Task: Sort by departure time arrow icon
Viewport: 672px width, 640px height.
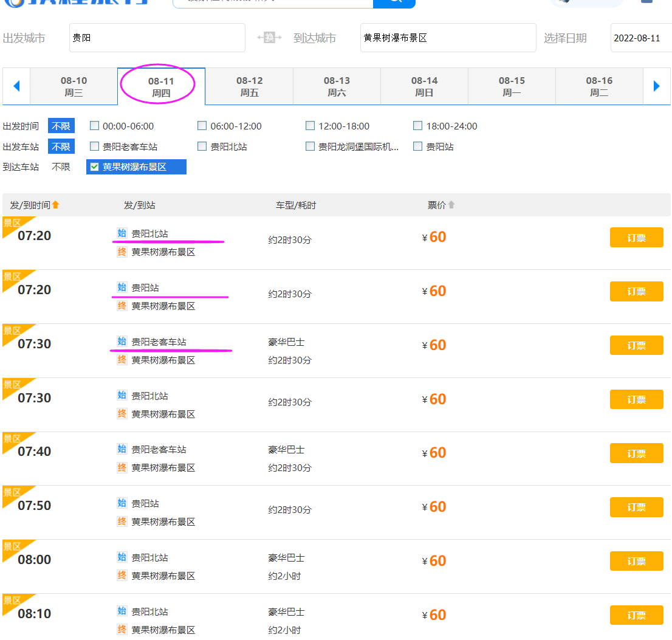Action: click(56, 205)
